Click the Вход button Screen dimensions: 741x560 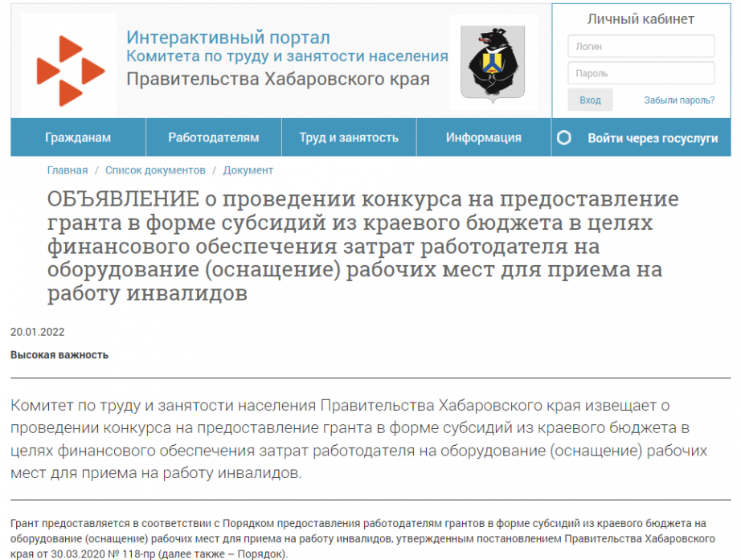click(x=590, y=100)
